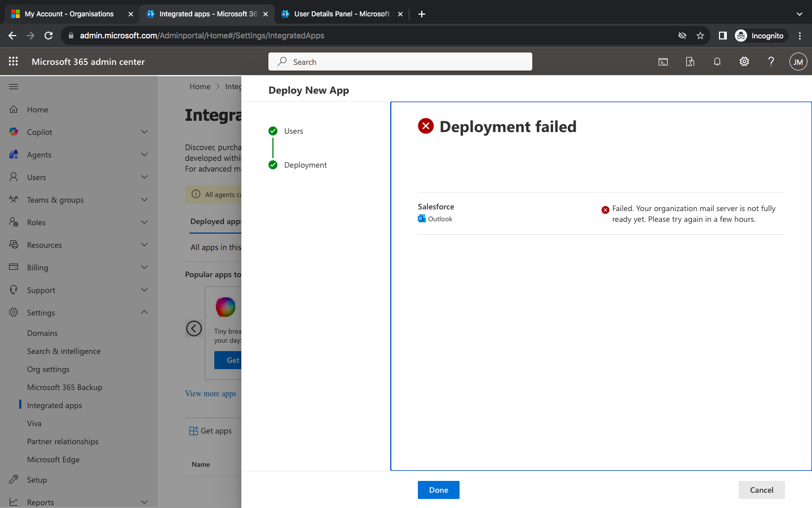Reload the page with refresh icon
812x508 pixels.
click(48, 36)
